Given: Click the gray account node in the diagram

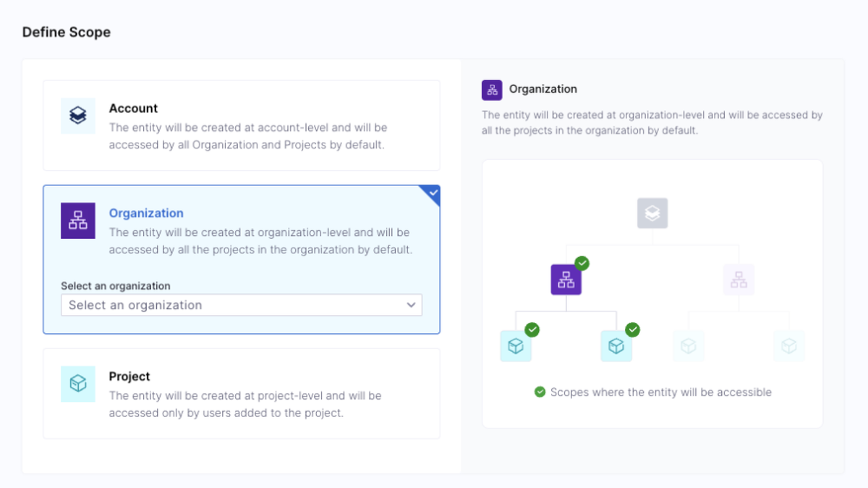Looking at the screenshot, I should (652, 213).
